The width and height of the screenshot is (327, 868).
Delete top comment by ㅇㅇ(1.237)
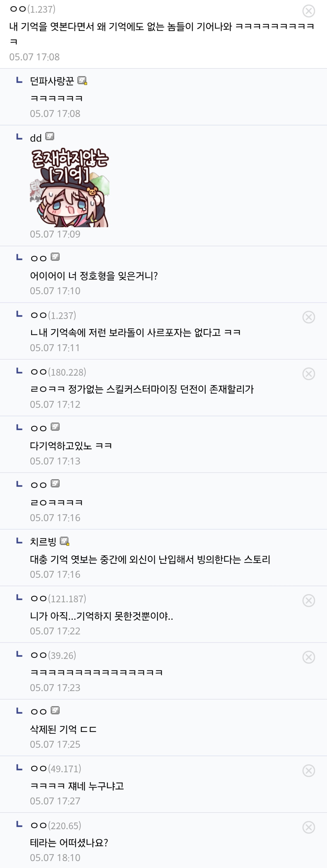[309, 11]
